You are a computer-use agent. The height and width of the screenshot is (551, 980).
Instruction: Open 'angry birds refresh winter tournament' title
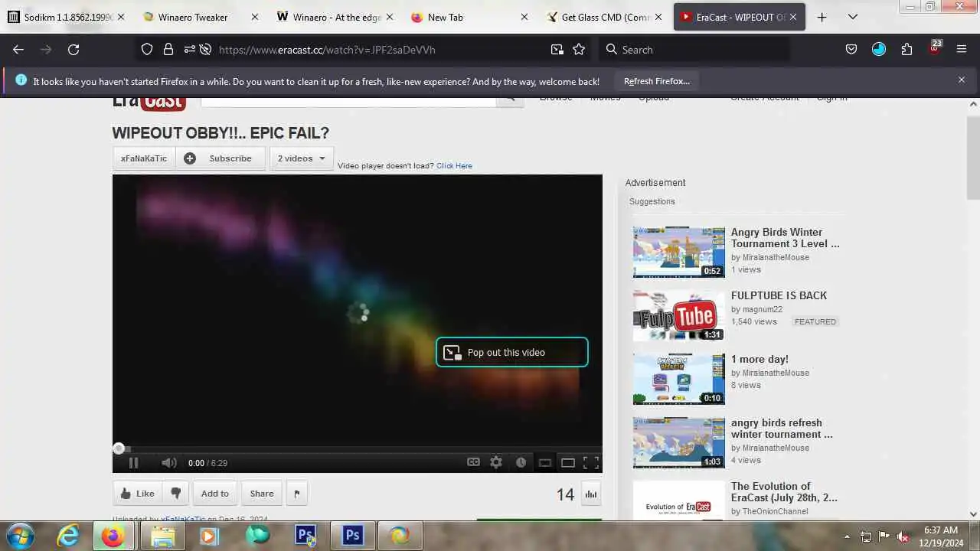(x=782, y=429)
